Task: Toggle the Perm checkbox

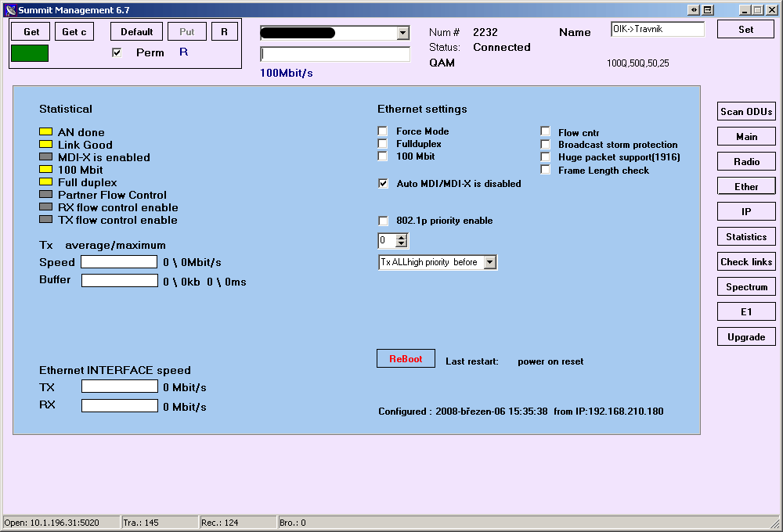Action: (x=117, y=52)
